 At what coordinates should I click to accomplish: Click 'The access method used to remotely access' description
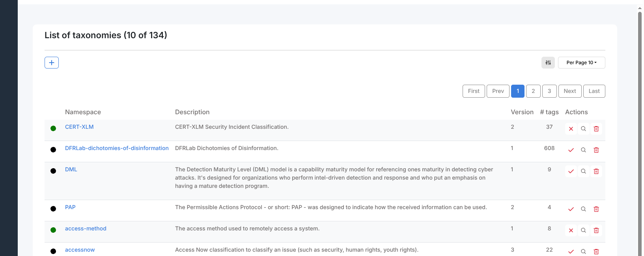(x=247, y=228)
